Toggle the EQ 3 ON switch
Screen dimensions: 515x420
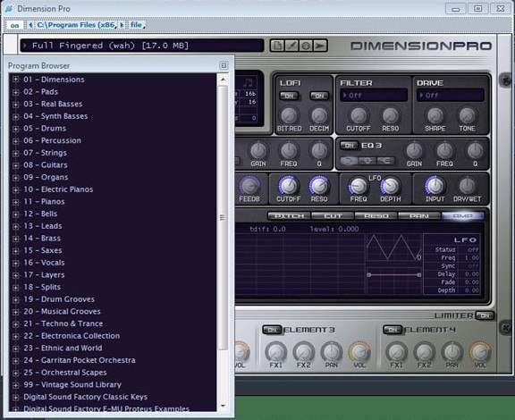click(x=349, y=146)
